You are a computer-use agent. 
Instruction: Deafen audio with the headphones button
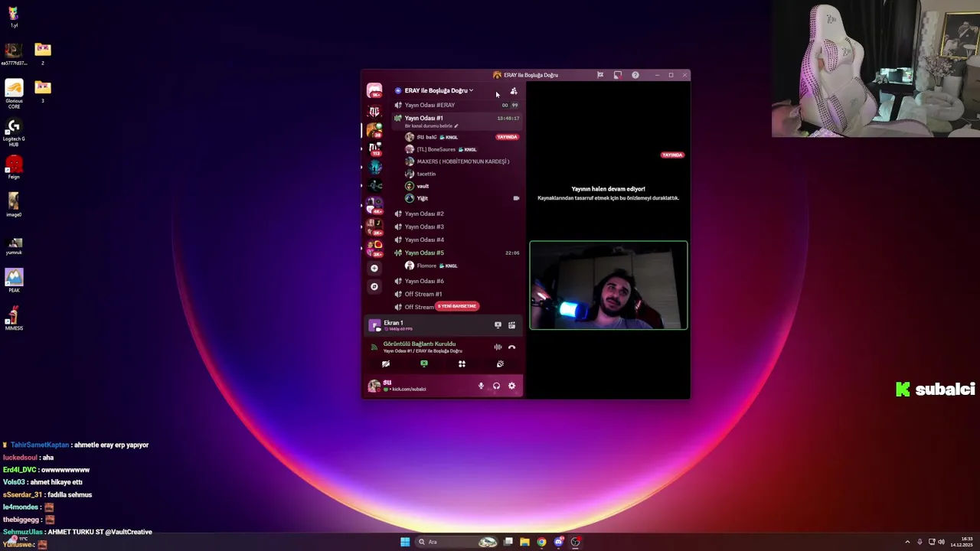pyautogui.click(x=496, y=386)
